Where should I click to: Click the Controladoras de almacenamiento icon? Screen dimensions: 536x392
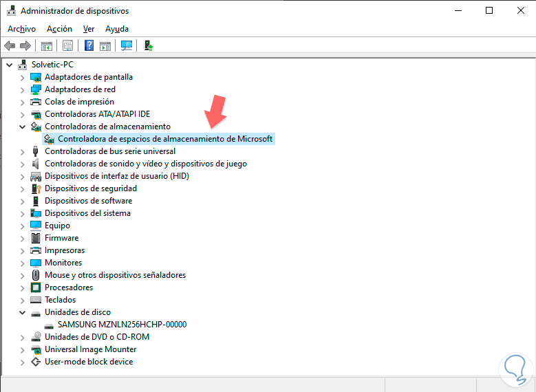tap(36, 127)
